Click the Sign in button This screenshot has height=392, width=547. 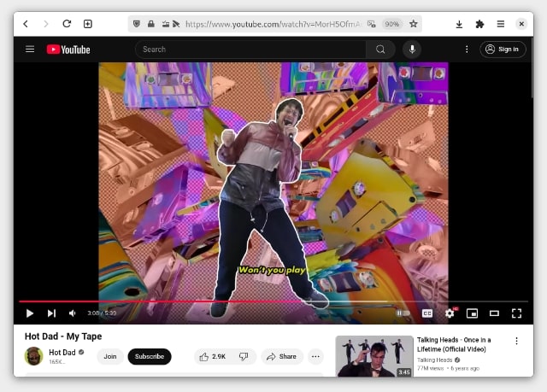coord(503,50)
